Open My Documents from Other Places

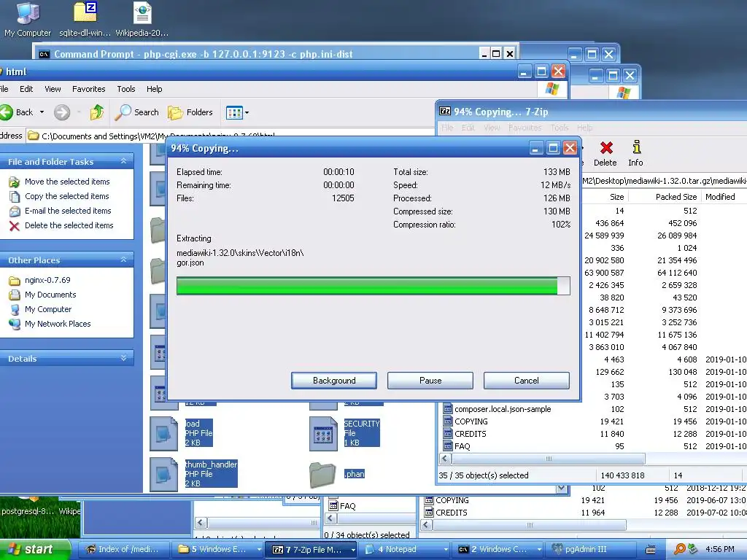pyautogui.click(x=50, y=295)
